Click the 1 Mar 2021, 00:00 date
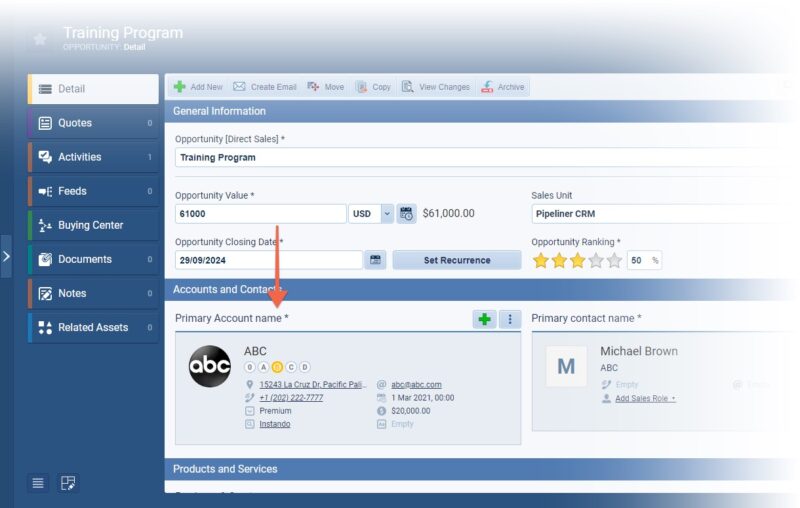The width and height of the screenshot is (800, 508). 422,398
